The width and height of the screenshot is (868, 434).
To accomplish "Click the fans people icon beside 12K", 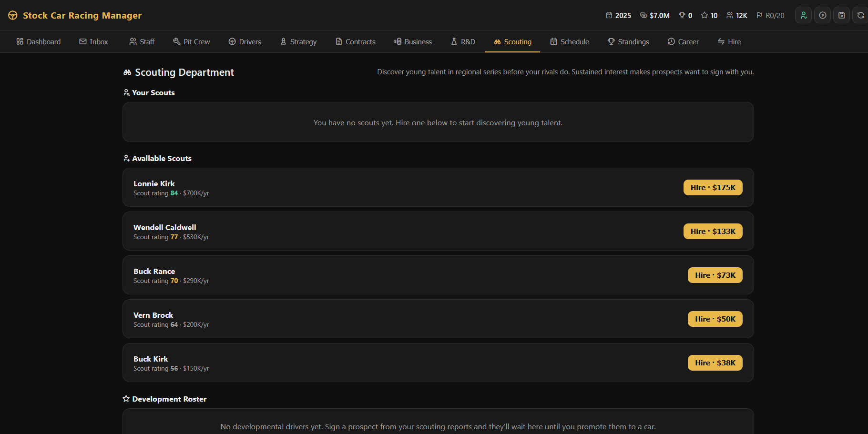I will coord(730,15).
